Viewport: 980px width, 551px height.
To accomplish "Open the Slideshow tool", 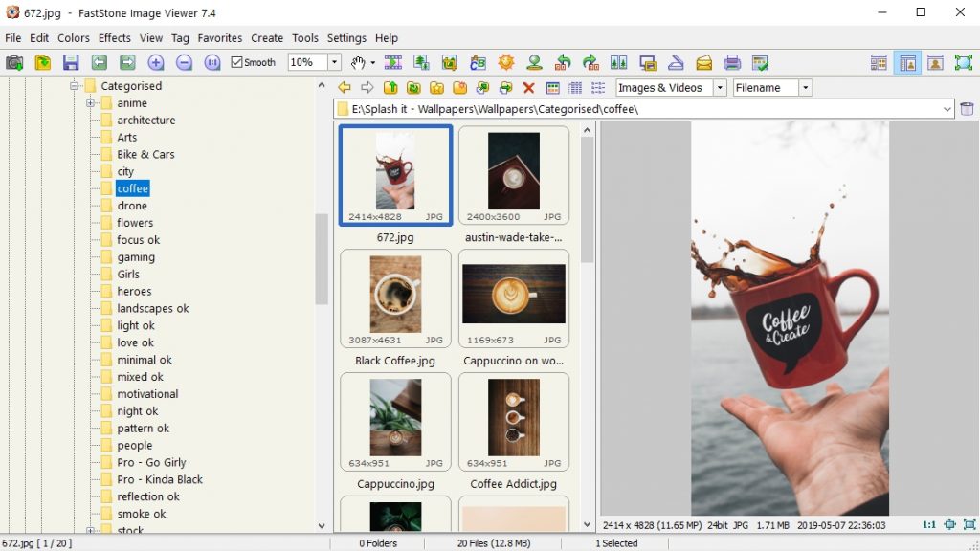I will click(x=394, y=62).
